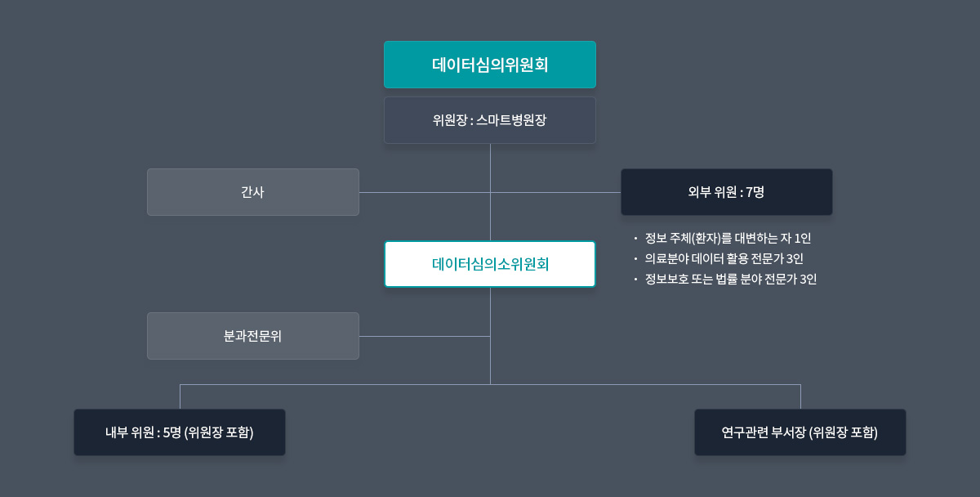Click the vertical line dropping into 내부 위원 box
The height and width of the screenshot is (497, 980).
point(180,396)
